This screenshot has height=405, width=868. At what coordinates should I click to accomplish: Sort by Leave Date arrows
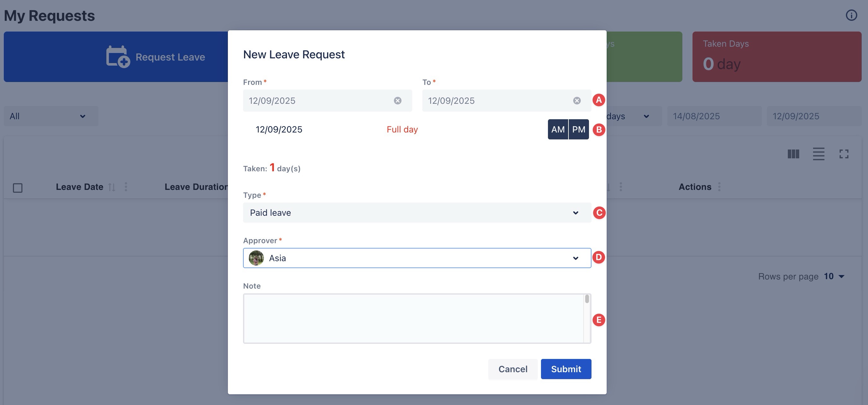point(112,187)
